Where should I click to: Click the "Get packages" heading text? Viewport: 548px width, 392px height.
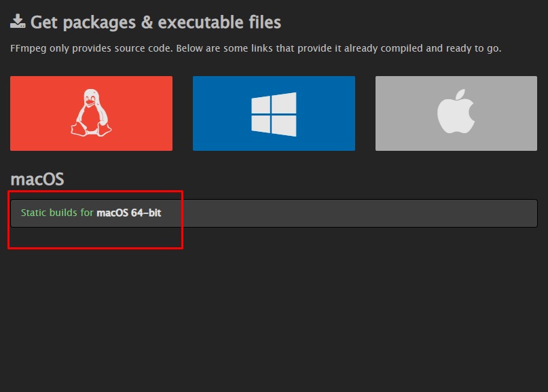pos(84,22)
